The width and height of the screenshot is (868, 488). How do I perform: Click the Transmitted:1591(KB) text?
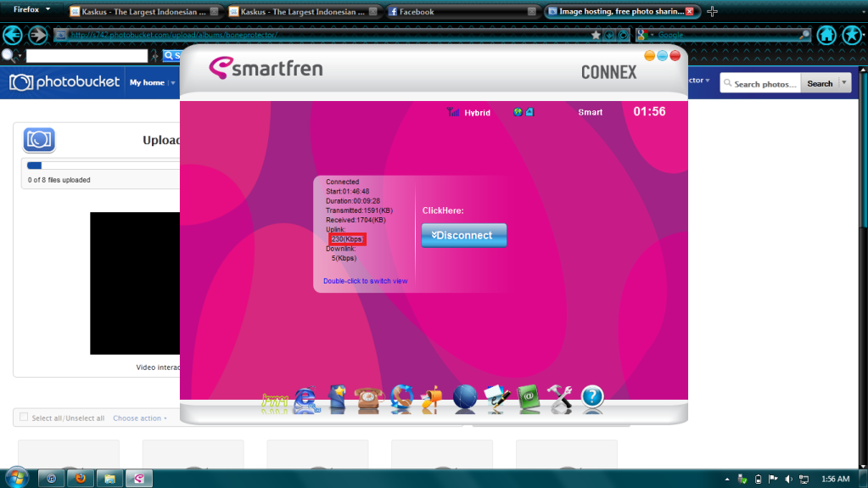[359, 210]
